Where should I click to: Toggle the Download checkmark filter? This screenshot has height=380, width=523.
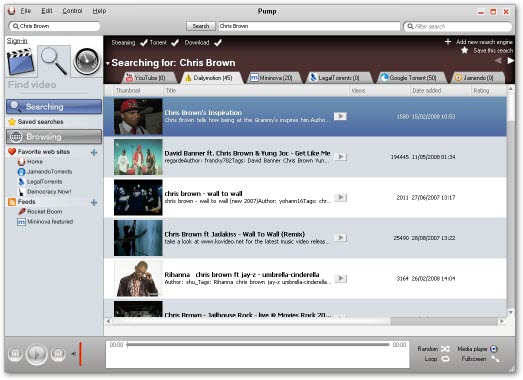pyautogui.click(x=218, y=43)
